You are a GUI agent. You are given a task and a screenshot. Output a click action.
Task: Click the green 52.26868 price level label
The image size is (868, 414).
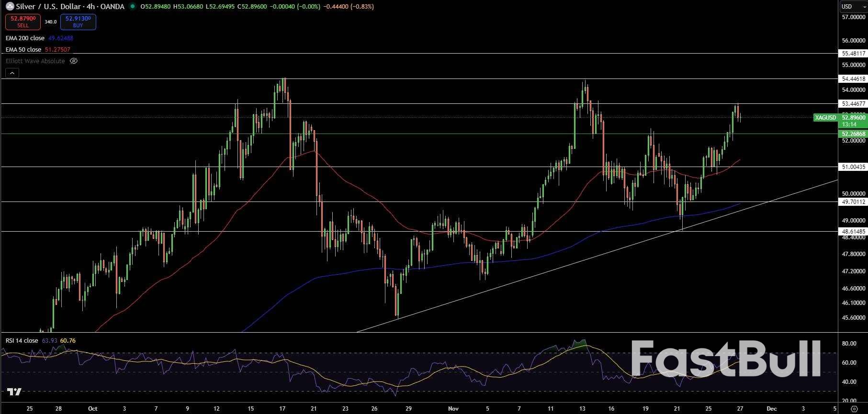click(x=853, y=134)
